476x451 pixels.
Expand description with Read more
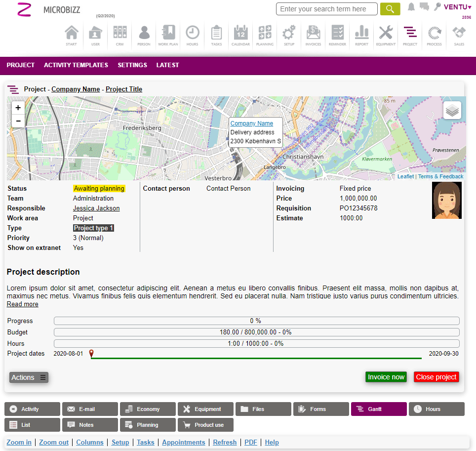[x=22, y=304]
